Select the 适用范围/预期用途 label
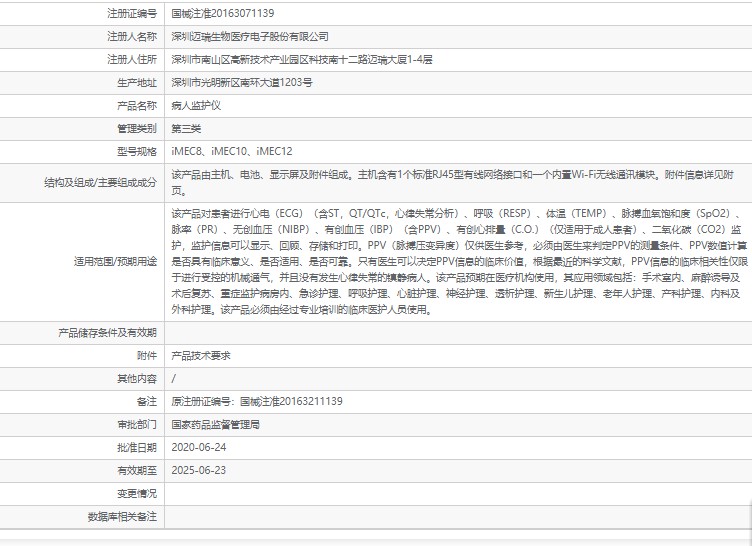 pyautogui.click(x=115, y=262)
